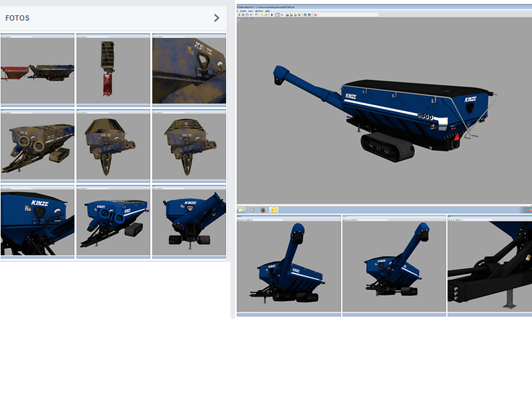This screenshot has width=532, height=399.
Task: Open the blue Kinze cart with tracks thumbnail
Action: click(113, 221)
